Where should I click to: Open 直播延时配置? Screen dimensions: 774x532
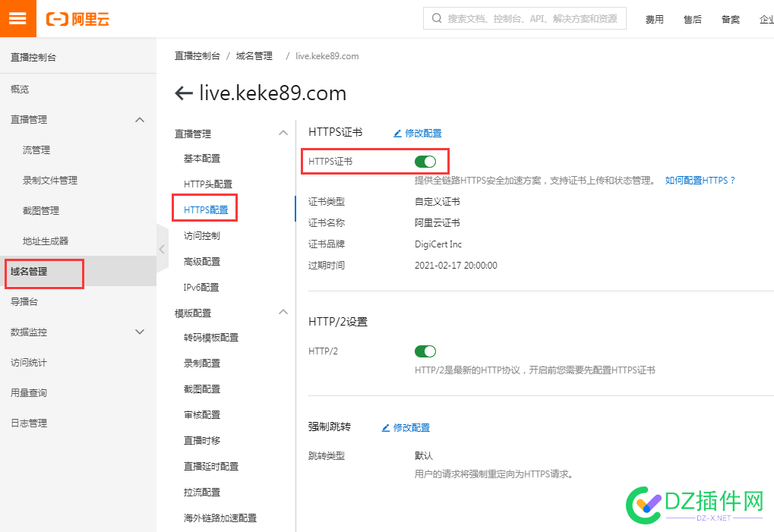coord(210,466)
